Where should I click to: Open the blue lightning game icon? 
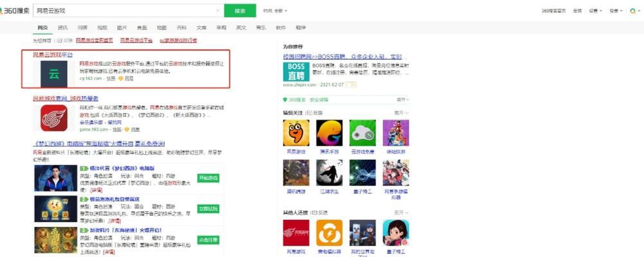[363, 173]
